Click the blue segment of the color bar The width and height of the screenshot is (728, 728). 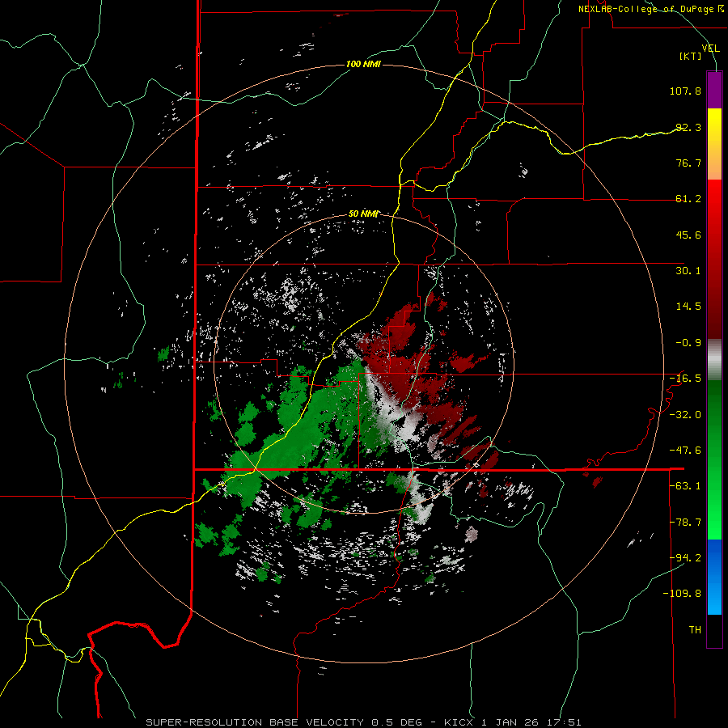coord(714,577)
